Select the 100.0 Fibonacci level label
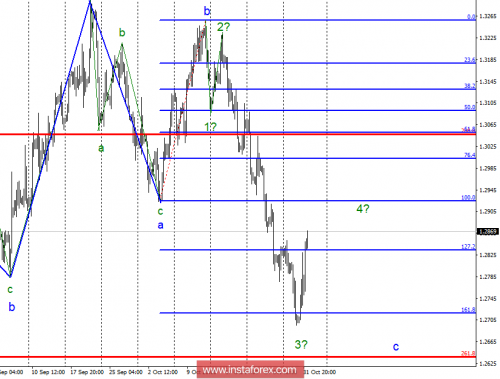 (468, 197)
